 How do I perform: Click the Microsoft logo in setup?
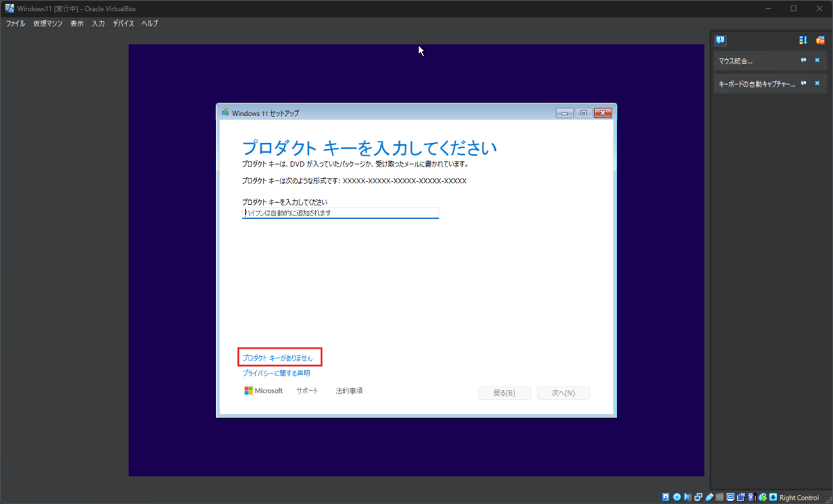[x=264, y=391]
